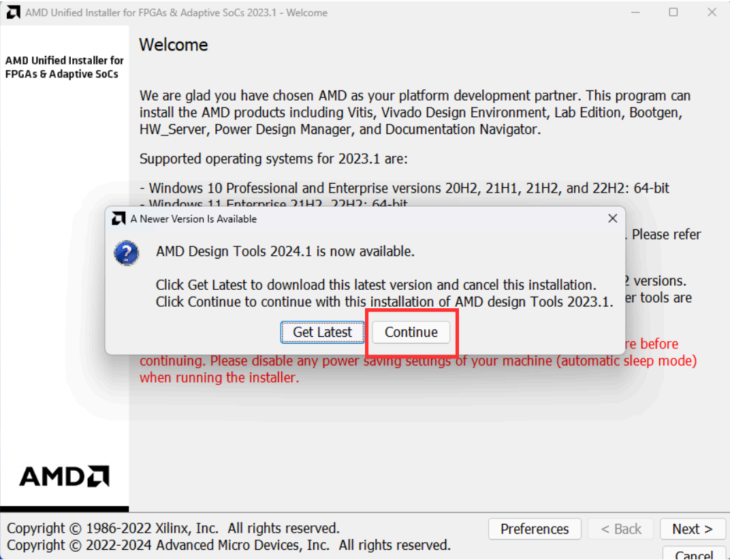Click the 'A Newer Version Is Available' title bar

[x=340, y=219]
